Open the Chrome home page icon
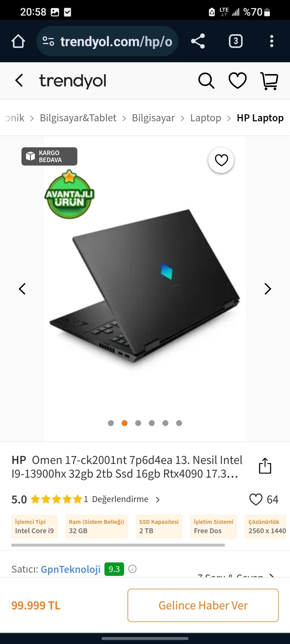This screenshot has width=290, height=644. [x=18, y=41]
